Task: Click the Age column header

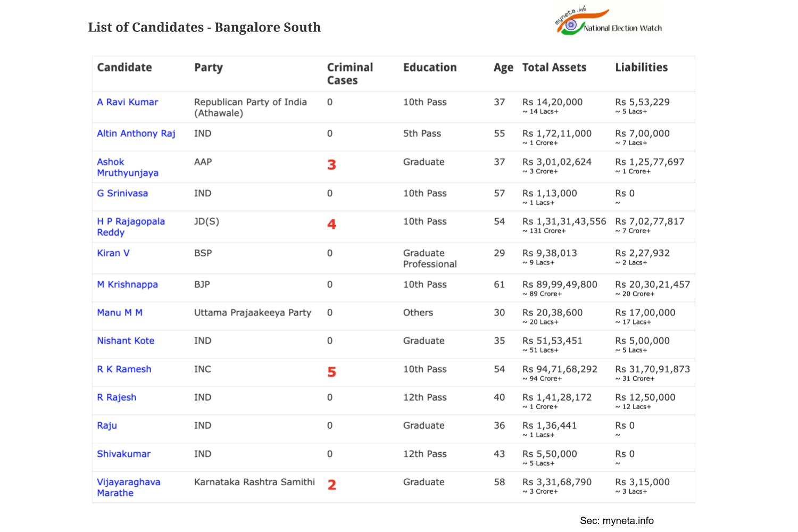Action: pos(503,68)
